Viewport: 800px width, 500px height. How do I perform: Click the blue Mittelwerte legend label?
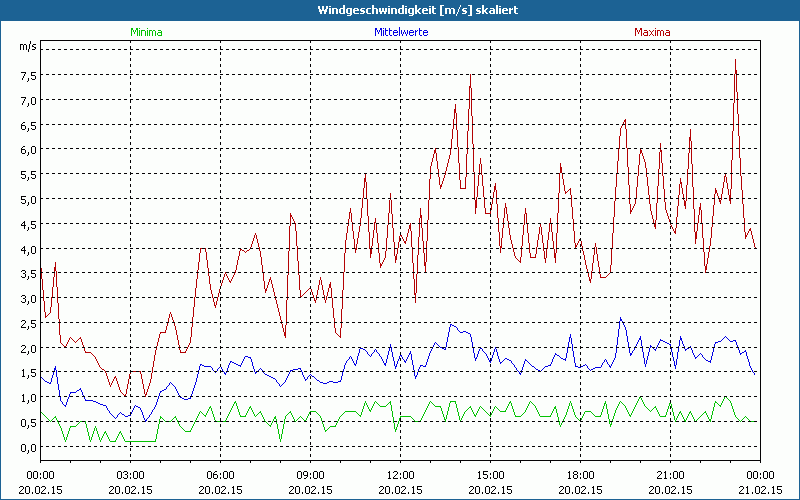click(x=400, y=32)
